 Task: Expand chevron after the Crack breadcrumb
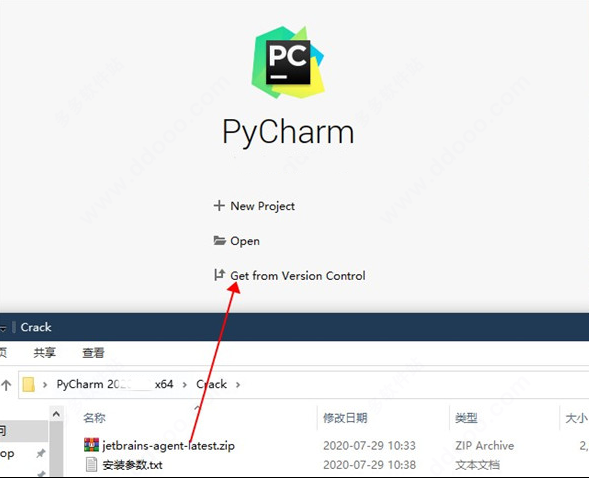(x=238, y=385)
